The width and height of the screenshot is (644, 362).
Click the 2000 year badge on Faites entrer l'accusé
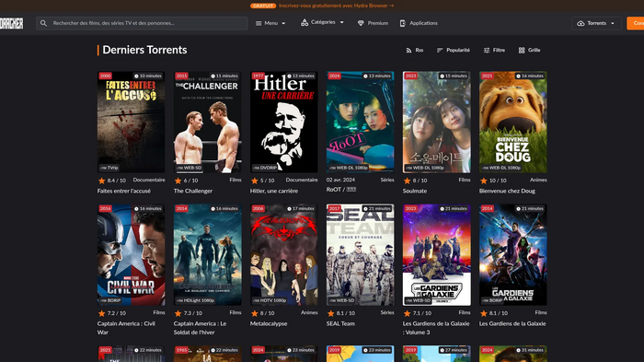106,76
